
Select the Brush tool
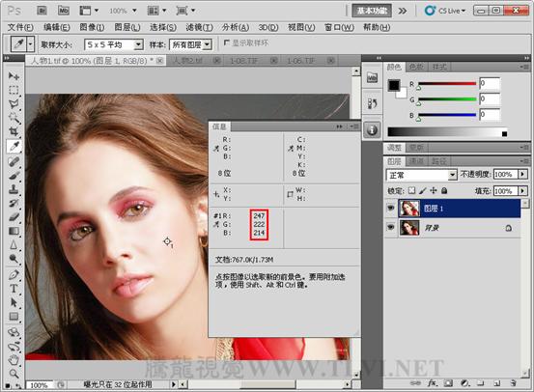click(x=14, y=175)
